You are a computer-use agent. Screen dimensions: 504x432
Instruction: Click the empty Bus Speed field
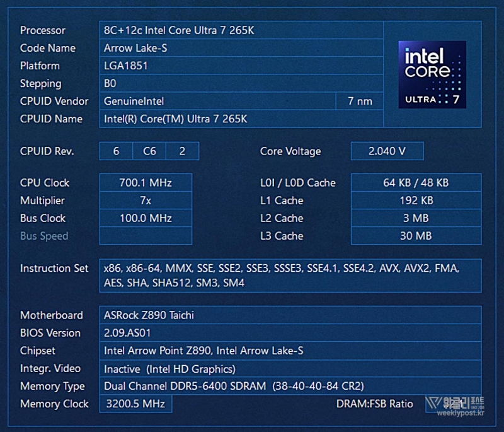146,236
